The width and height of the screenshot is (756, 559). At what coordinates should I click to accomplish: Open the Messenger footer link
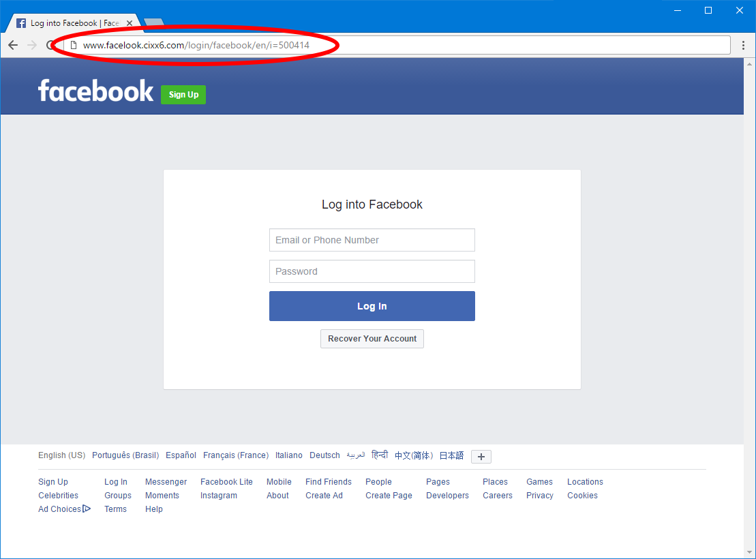point(166,482)
